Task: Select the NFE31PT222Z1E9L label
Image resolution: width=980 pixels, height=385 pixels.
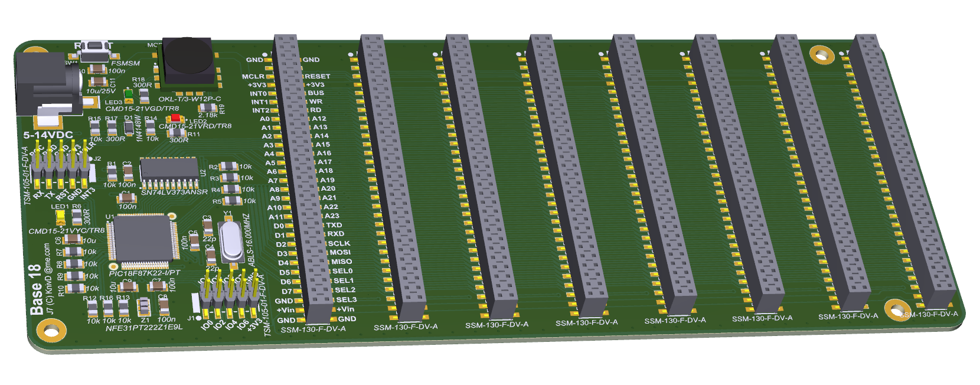Action: pos(143,328)
